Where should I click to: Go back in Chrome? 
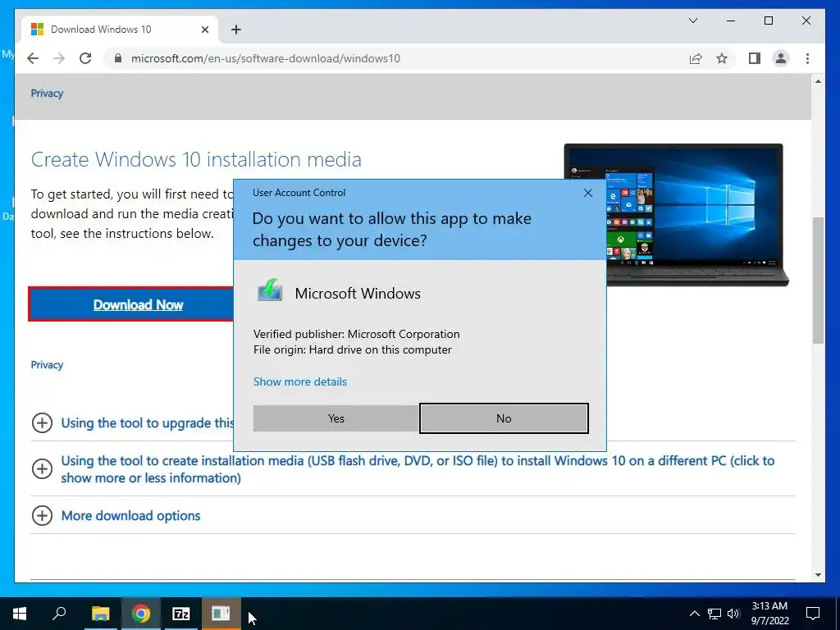pyautogui.click(x=33, y=58)
